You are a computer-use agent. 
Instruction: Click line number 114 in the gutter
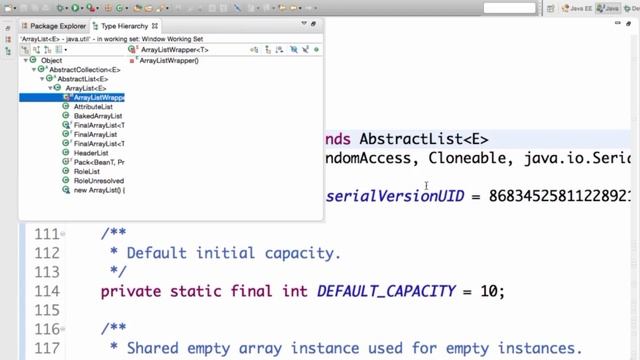click(x=47, y=291)
